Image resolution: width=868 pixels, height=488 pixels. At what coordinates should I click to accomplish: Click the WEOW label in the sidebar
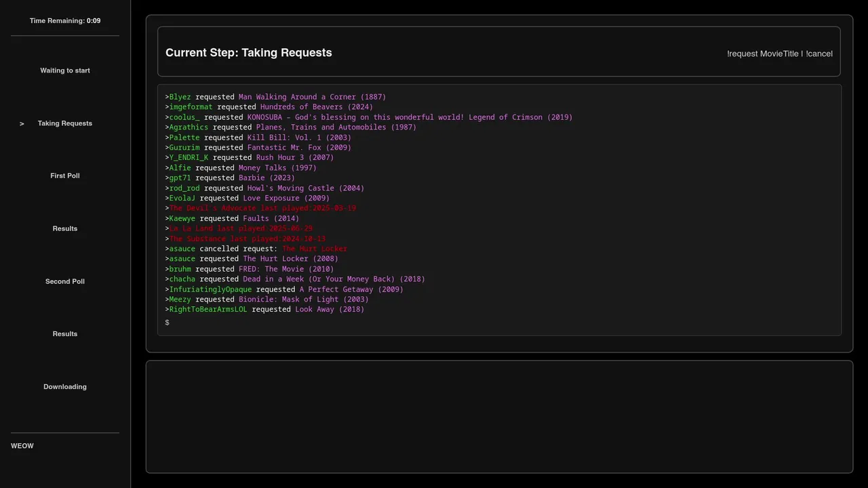[22, 446]
